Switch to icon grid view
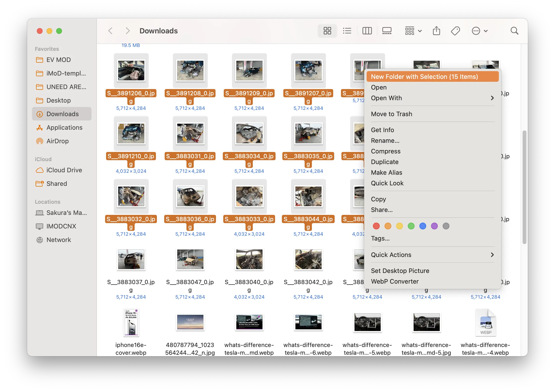The image size is (555, 392). 327,31
